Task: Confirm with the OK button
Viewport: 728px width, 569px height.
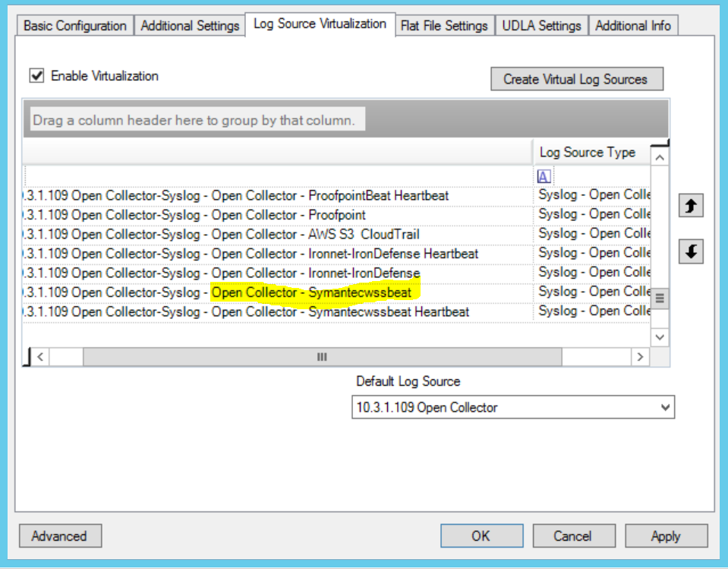Action: click(x=481, y=536)
